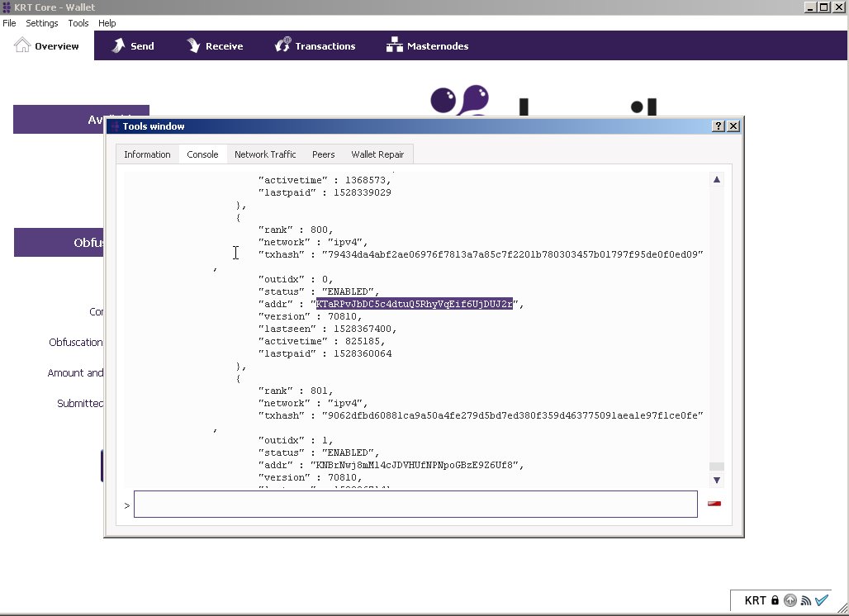Click the address KNBrNwj8mMl4cJDVHUfNPNpoGBzE9Z6Uf8
This screenshot has width=849, height=616.
[x=415, y=465]
